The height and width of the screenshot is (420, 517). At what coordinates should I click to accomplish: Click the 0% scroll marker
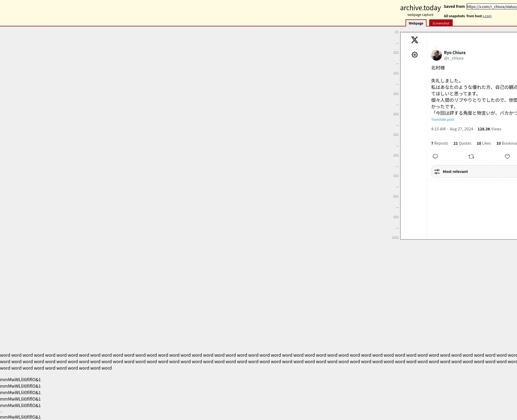(396, 32)
